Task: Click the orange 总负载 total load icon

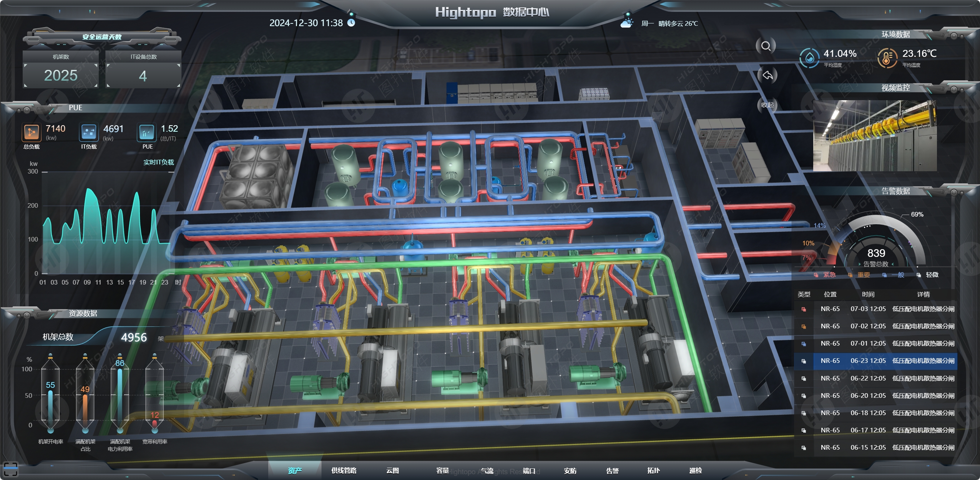Action: (x=31, y=132)
